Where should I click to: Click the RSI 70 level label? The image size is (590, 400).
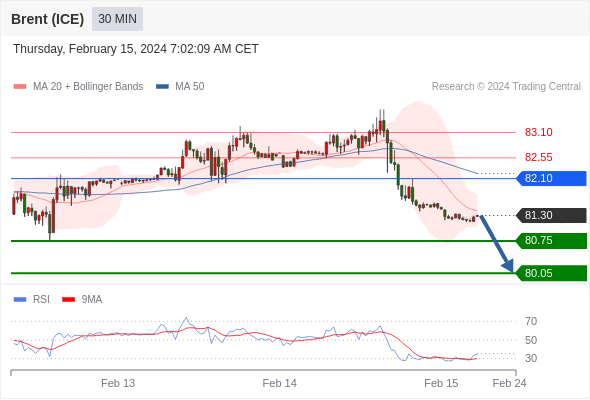[531, 321]
